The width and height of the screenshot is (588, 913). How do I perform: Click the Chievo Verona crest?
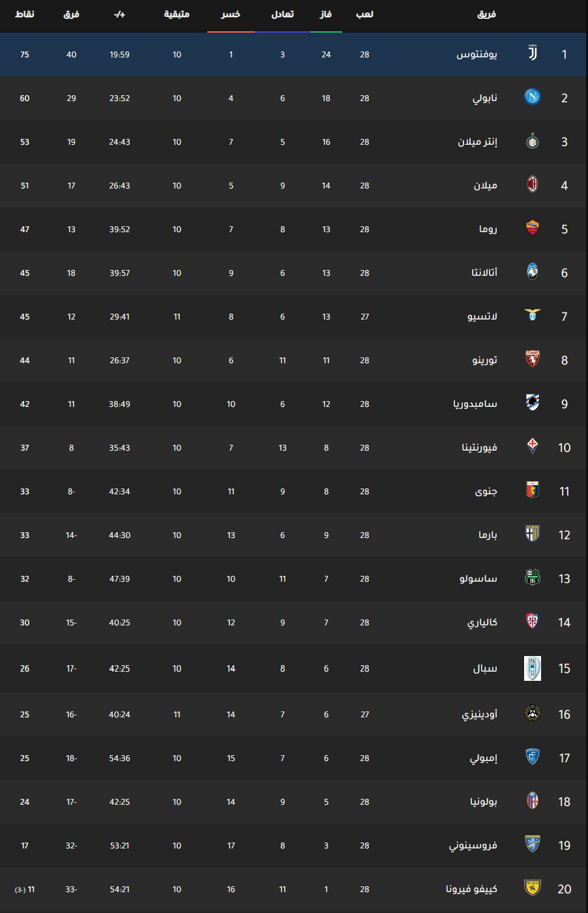tap(533, 889)
